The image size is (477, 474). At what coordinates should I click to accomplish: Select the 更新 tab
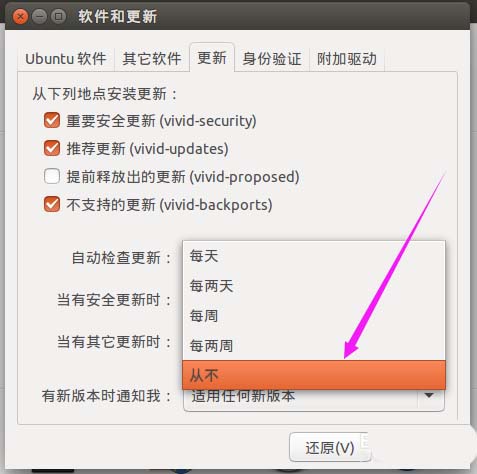[212, 57]
